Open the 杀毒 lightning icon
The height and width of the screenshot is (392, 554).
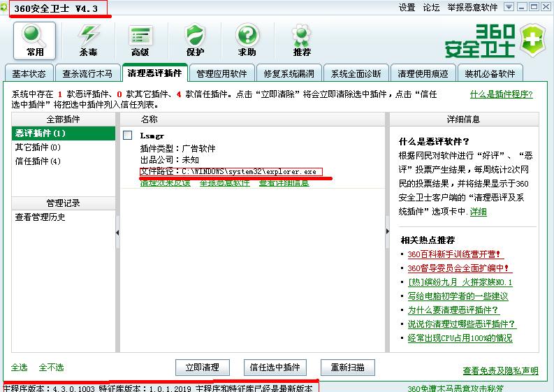(88, 41)
